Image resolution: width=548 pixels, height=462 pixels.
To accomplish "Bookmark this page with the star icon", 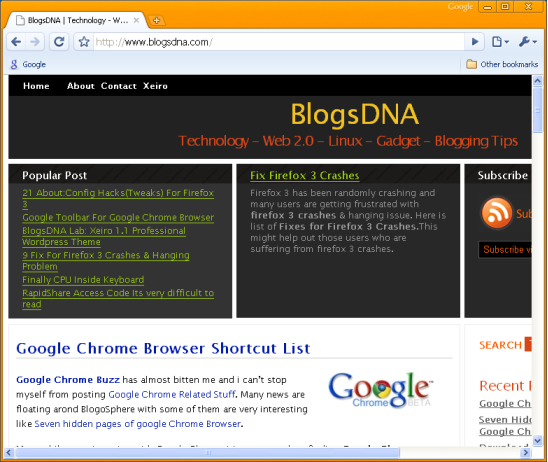I will 84,42.
